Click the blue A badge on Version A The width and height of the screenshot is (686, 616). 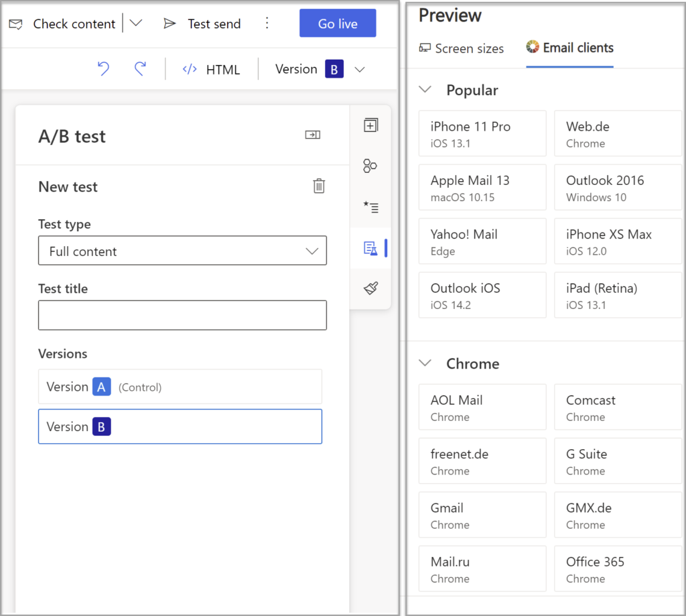tap(102, 387)
